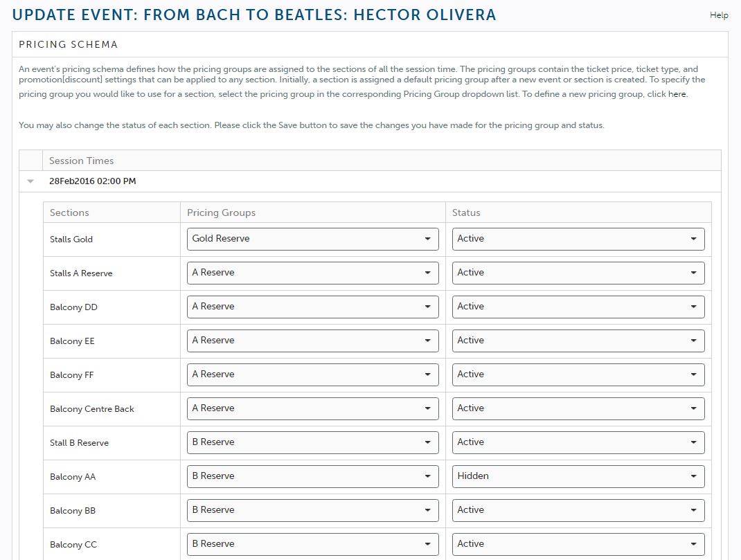Open Balcony CC status dropdown
The width and height of the screenshot is (741, 560).
578,544
